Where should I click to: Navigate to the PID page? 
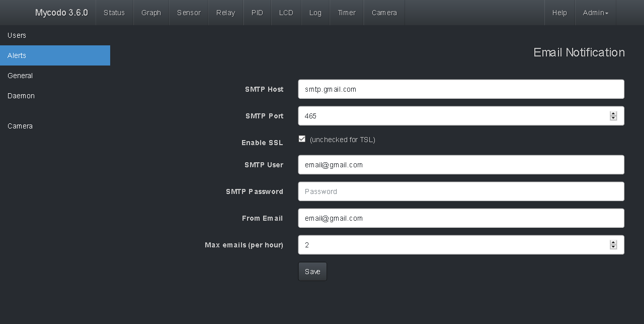pyautogui.click(x=257, y=13)
